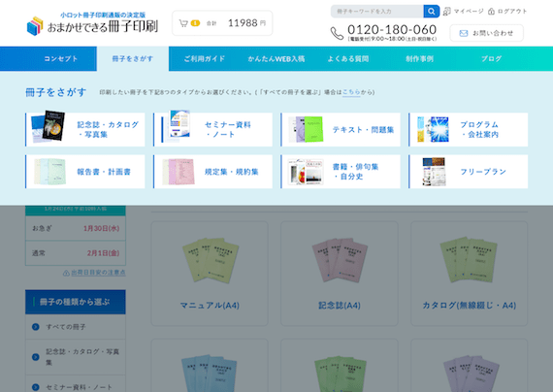Click the booklet keyword search field
553x392 pixels.
377,12
